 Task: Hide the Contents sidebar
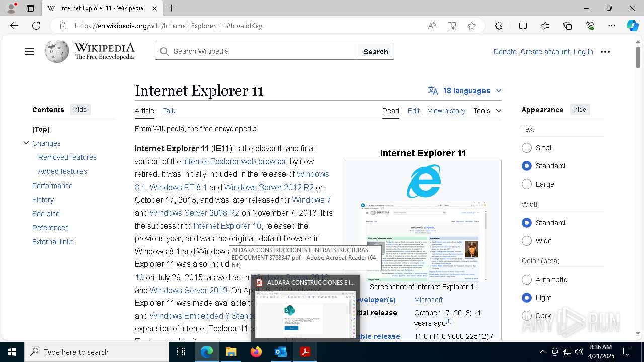pos(80,110)
